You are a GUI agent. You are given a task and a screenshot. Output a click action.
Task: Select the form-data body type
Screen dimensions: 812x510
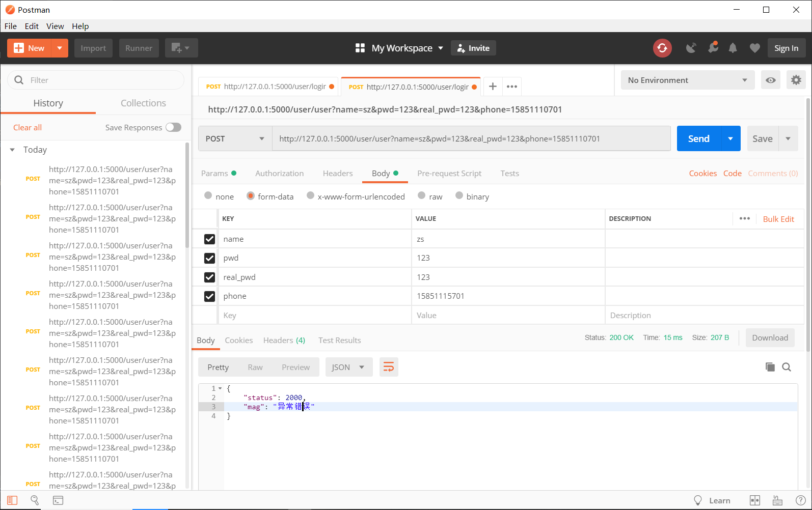tap(251, 195)
